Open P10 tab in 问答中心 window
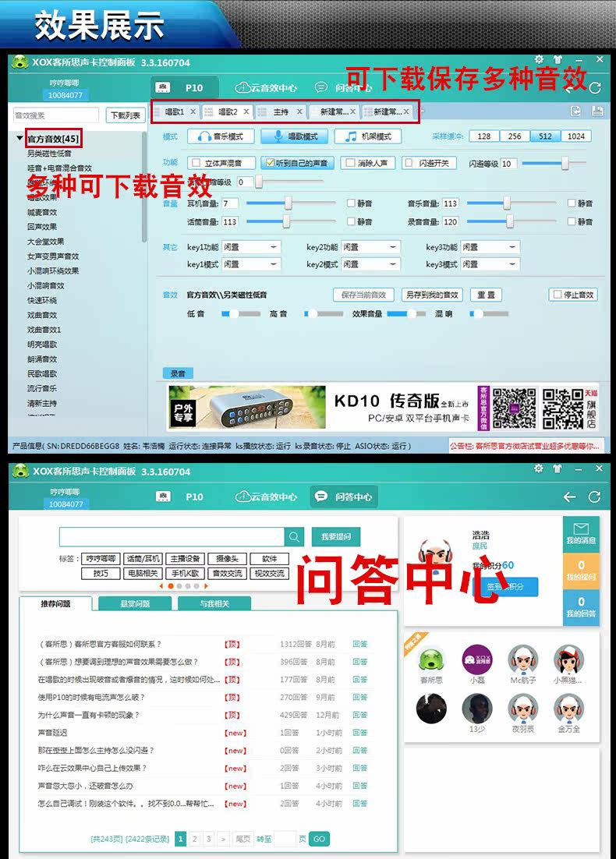The image size is (616, 859). coord(180,497)
